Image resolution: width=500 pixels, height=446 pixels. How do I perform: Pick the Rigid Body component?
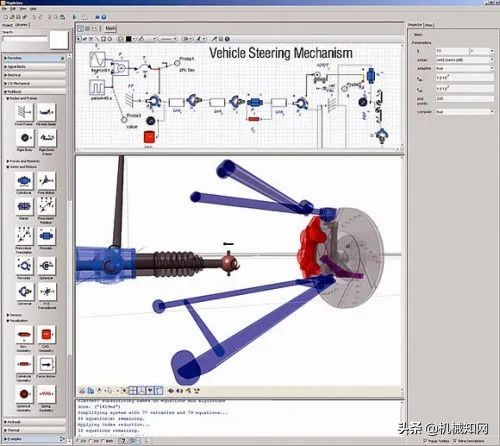(x=24, y=138)
